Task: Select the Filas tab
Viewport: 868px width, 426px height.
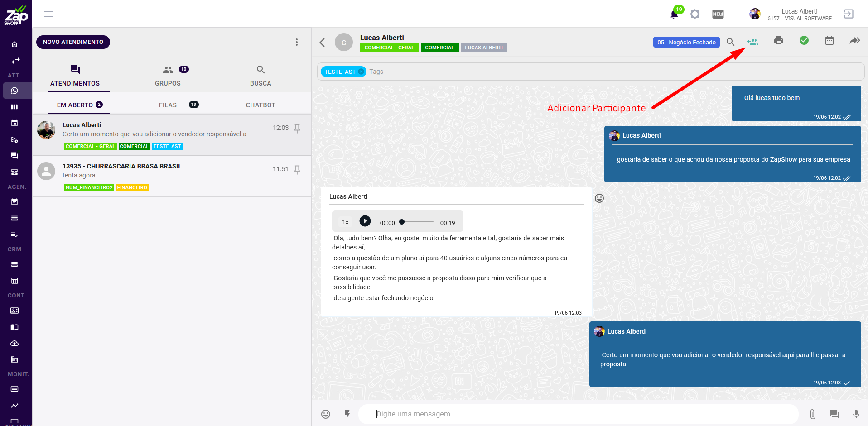Action: coord(168,105)
